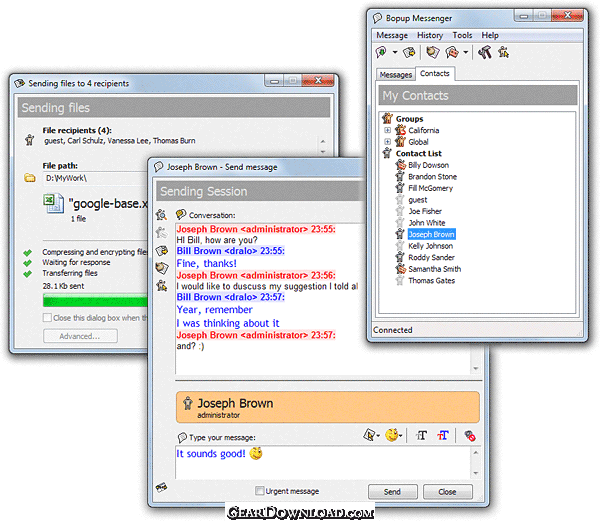Open the Help menu
The image size is (600, 521).
[490, 36]
